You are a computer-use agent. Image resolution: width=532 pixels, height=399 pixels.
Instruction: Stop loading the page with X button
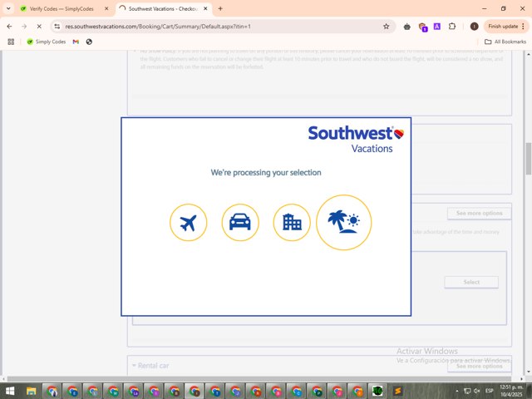click(39, 26)
